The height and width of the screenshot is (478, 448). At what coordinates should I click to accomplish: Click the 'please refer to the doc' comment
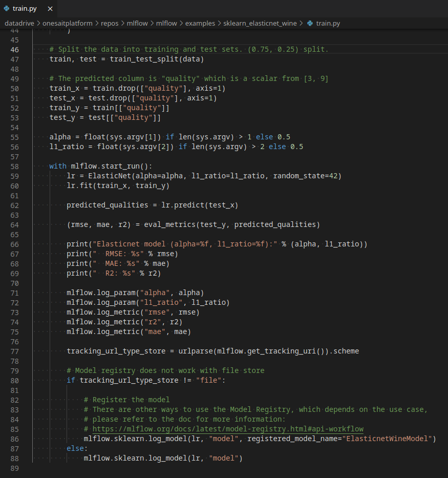click(184, 420)
